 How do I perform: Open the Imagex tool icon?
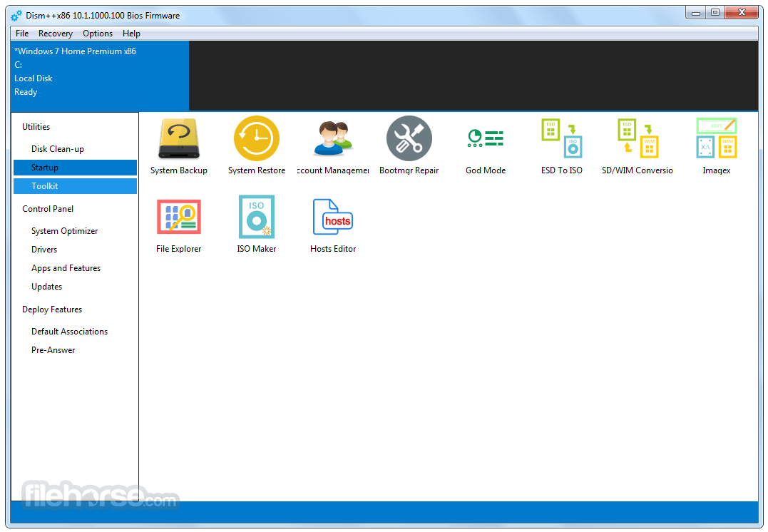(x=717, y=138)
